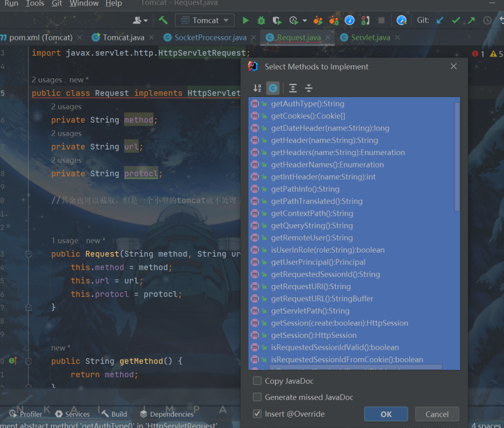This screenshot has height=428, width=504.
Task: Click Git Update Project blue arrow
Action: click(x=441, y=20)
